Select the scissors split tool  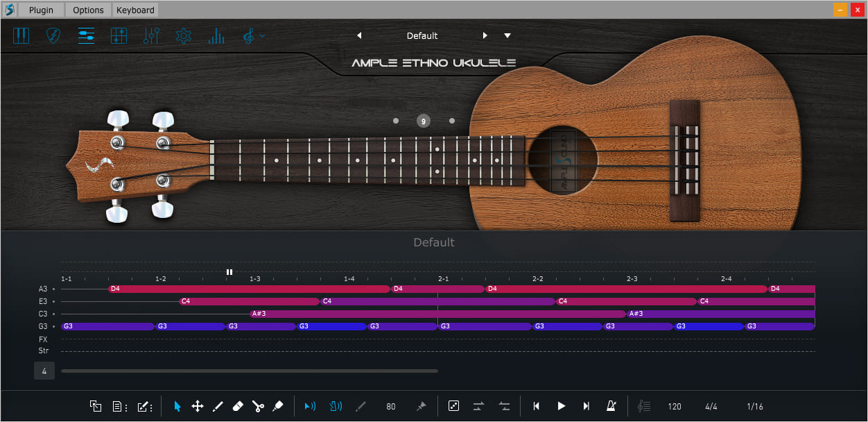pyautogui.click(x=258, y=406)
